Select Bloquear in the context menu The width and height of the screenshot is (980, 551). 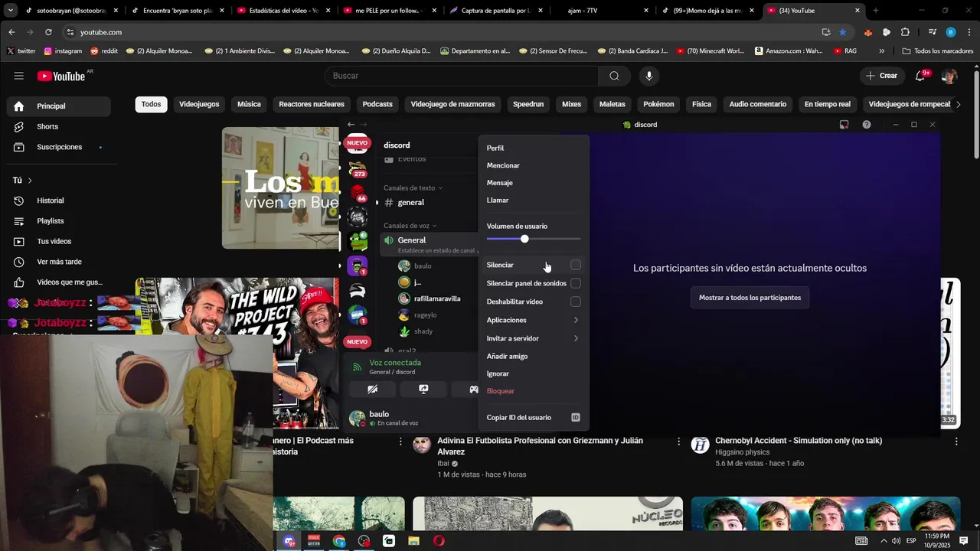tap(534, 391)
